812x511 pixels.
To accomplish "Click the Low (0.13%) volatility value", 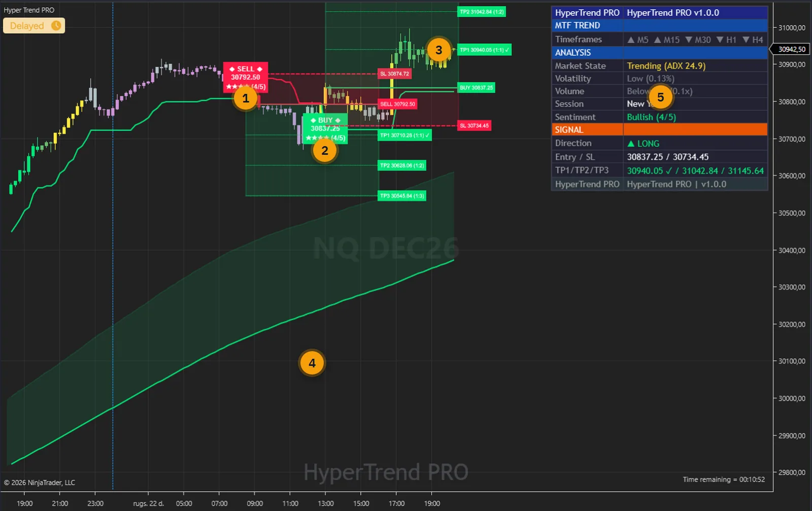I will (x=651, y=79).
